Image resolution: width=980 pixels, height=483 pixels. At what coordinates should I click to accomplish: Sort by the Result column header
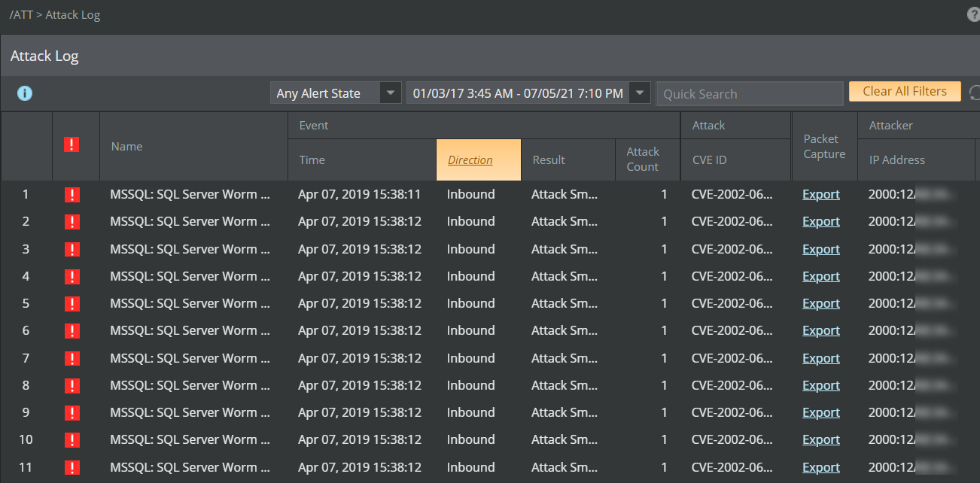click(568, 159)
